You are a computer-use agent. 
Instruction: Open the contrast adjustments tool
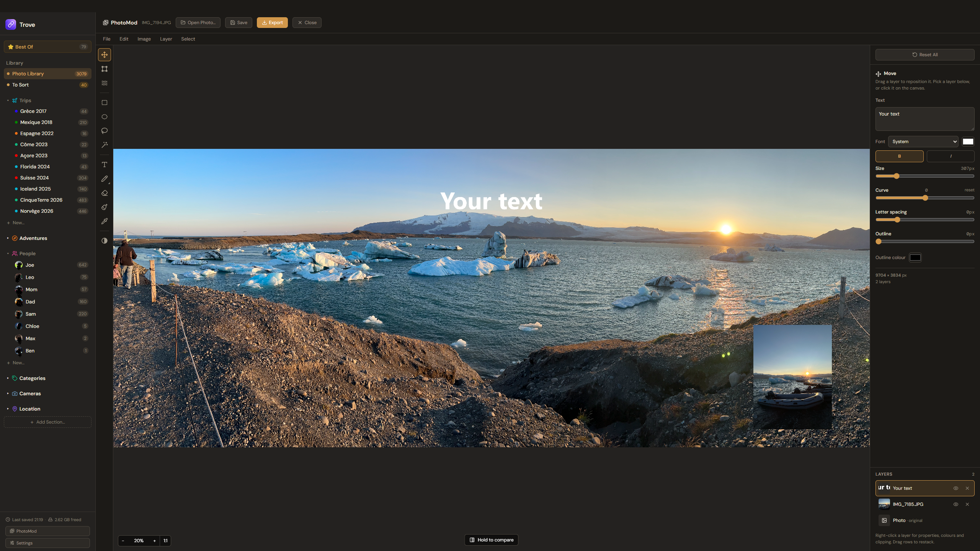pos(104,241)
